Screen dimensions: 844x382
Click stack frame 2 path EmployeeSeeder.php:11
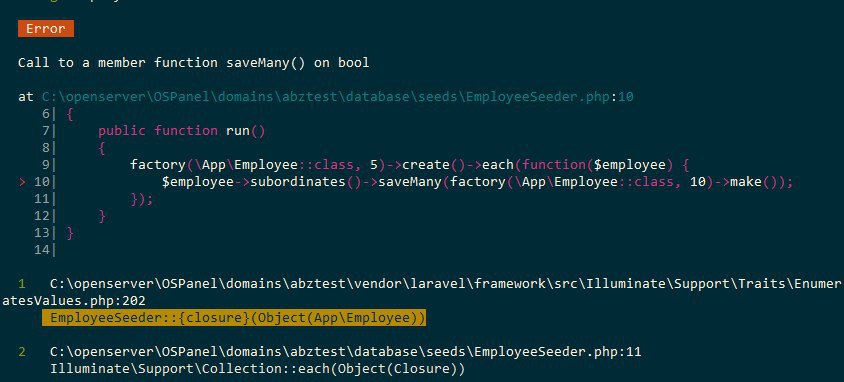point(346,352)
